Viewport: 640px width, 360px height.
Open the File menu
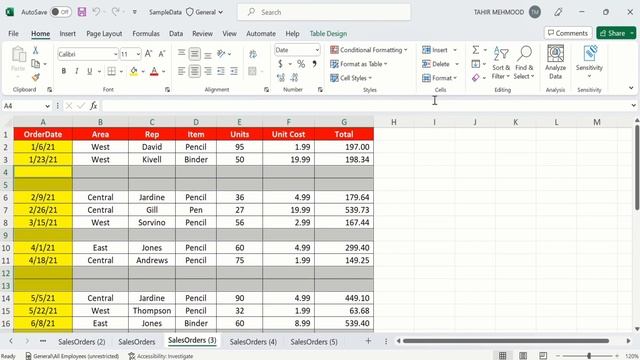13,33
